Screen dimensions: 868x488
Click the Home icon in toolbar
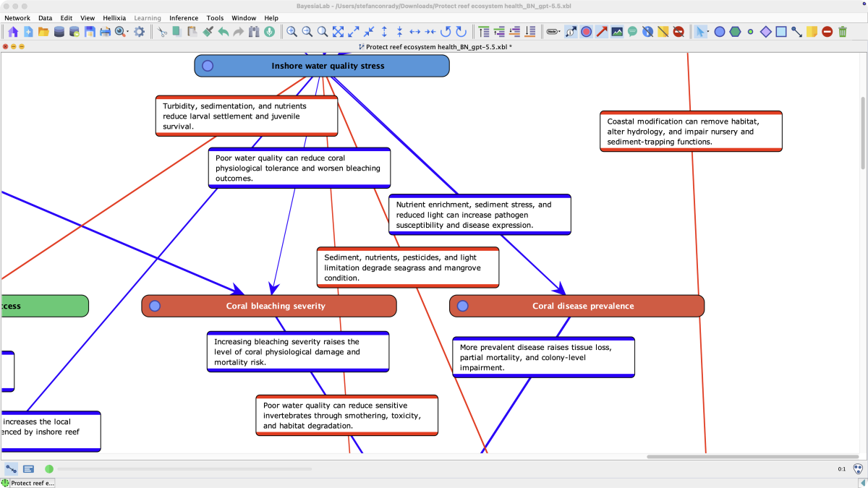coord(13,32)
